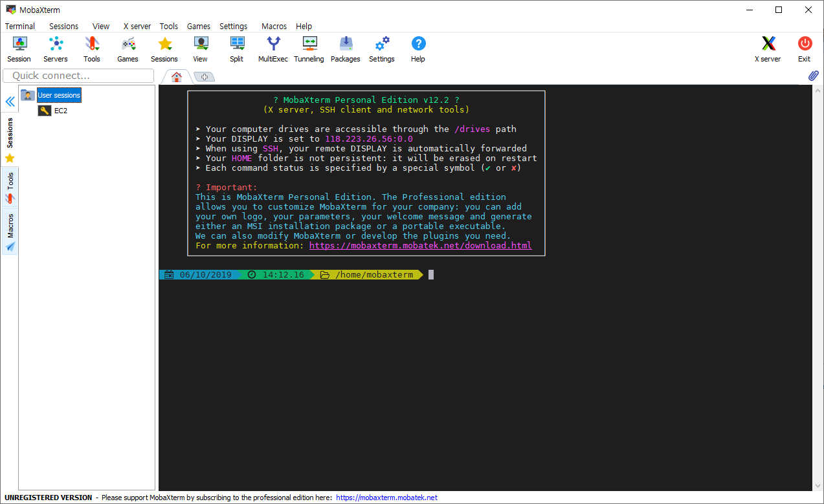The width and height of the screenshot is (824, 504).
Task: Click the MobaXterm Personal Edition v12.2 heading
Action: [366, 100]
